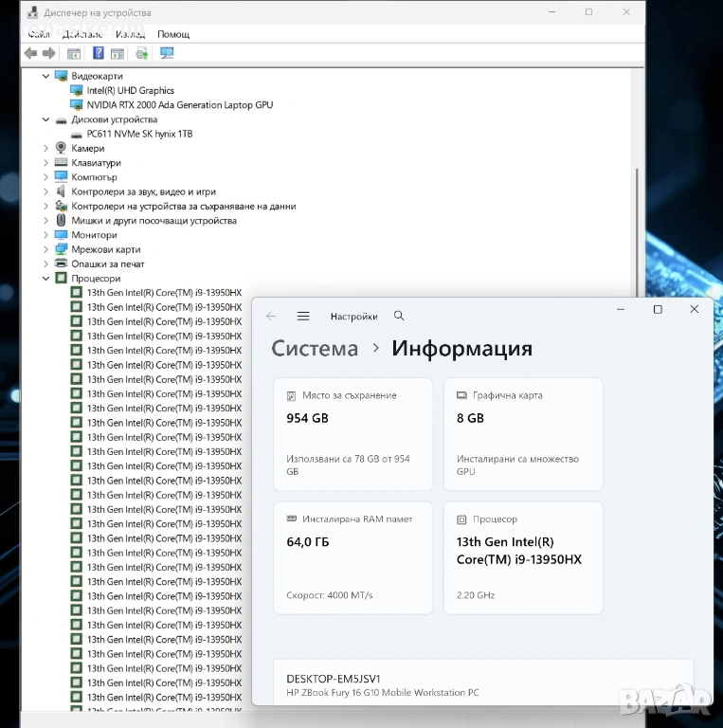Click the Back arrow in Device Manager toolbar
The width and height of the screenshot is (723, 728).
(x=30, y=53)
